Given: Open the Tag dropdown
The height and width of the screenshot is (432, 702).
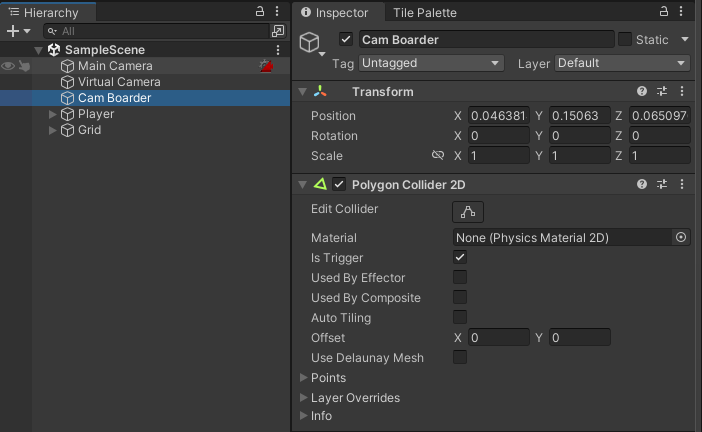Looking at the screenshot, I should (431, 63).
